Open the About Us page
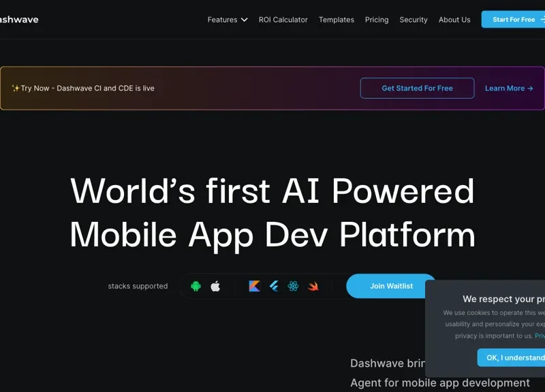The height and width of the screenshot is (392, 545). [454, 20]
